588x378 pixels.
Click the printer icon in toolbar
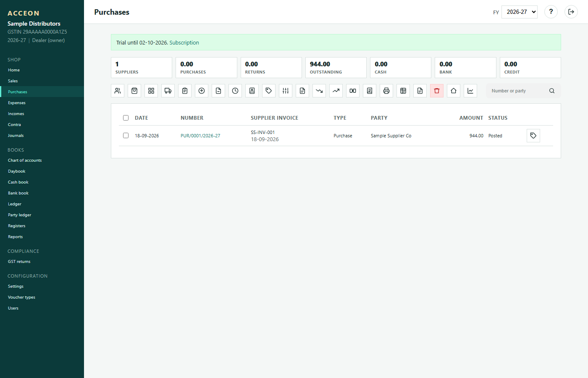pos(386,91)
